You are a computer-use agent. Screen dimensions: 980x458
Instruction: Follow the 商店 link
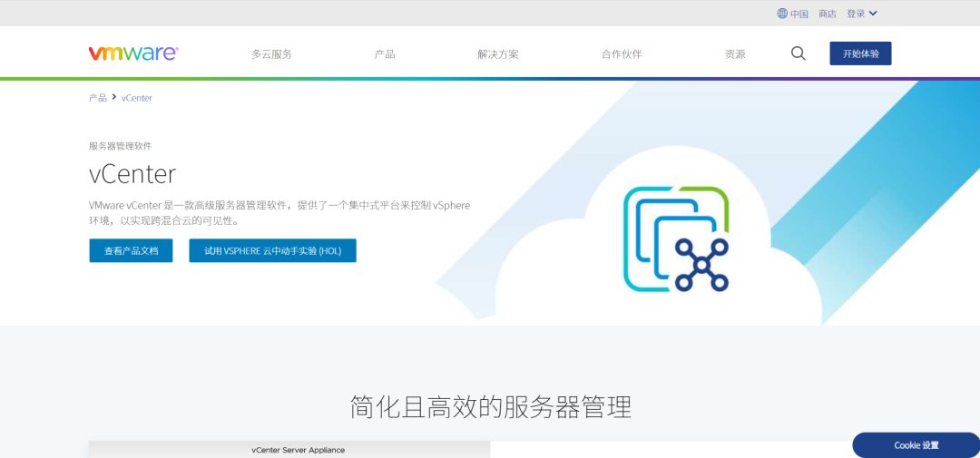coord(828,14)
